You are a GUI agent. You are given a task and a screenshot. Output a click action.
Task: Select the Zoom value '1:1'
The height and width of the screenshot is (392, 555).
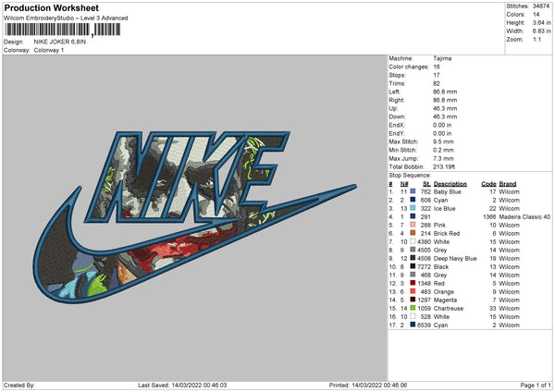536,39
